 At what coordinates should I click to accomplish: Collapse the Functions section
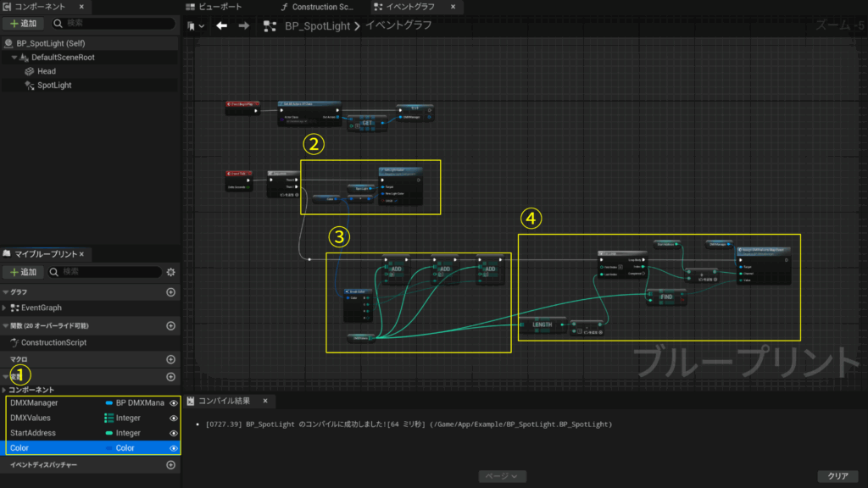[x=6, y=326]
